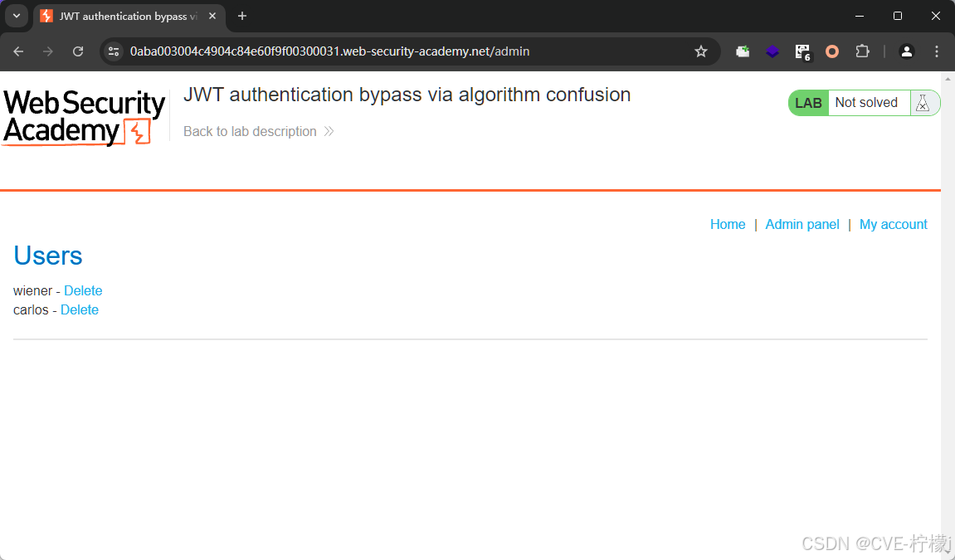Click the green LAB badge
The width and height of the screenshot is (955, 560).
pos(808,103)
